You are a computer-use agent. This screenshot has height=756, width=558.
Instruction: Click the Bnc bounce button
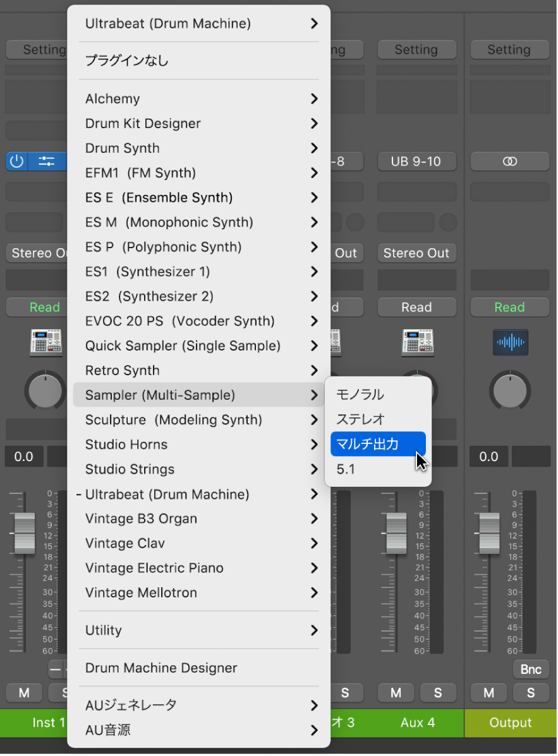(531, 669)
